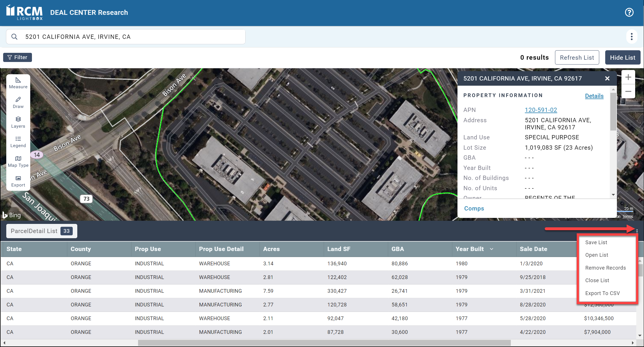644x347 pixels.
Task: Choose Export To CSV from menu
Action: coord(602,293)
